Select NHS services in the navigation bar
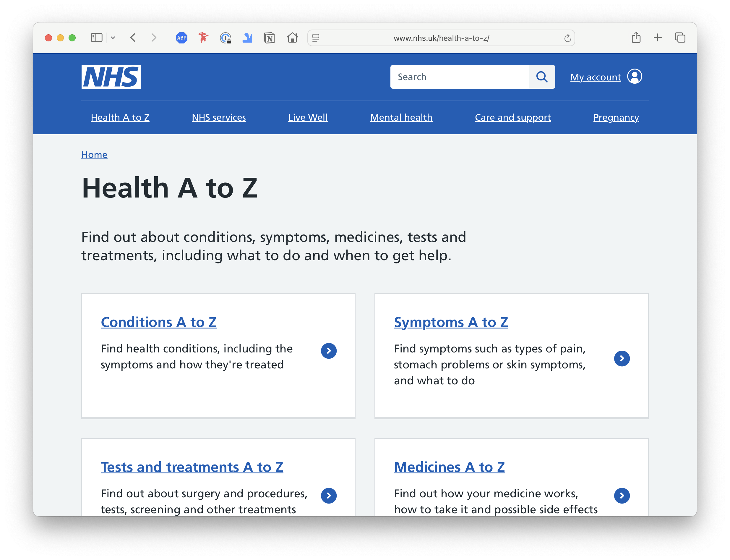The image size is (730, 560). 219,117
